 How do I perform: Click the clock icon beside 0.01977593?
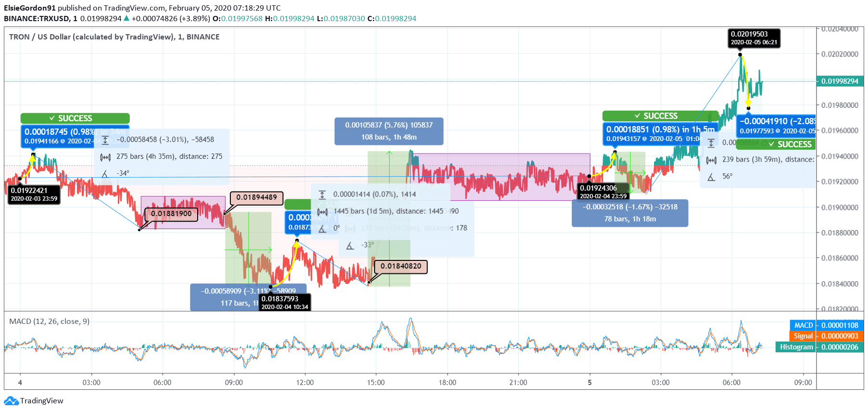pos(778,131)
